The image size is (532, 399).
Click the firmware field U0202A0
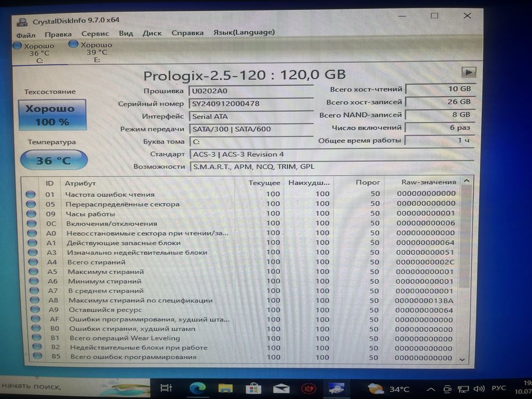click(251, 91)
